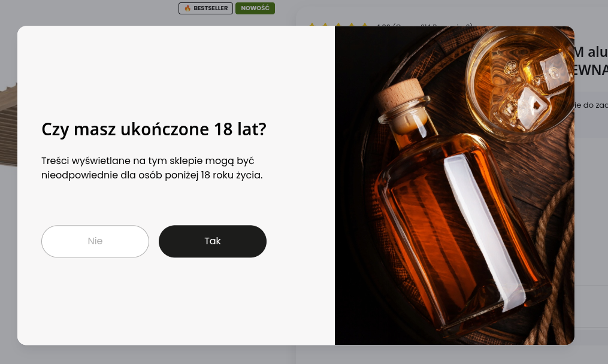The height and width of the screenshot is (364, 608).
Task: Select the 'Czy masz ukończone 18 lat?' heading
Action: [x=154, y=129]
